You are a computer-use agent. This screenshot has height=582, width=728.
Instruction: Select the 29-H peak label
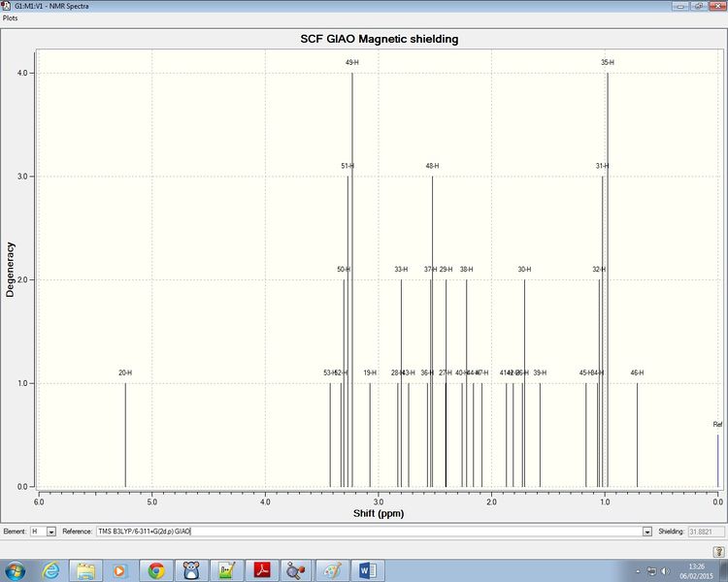coord(446,270)
